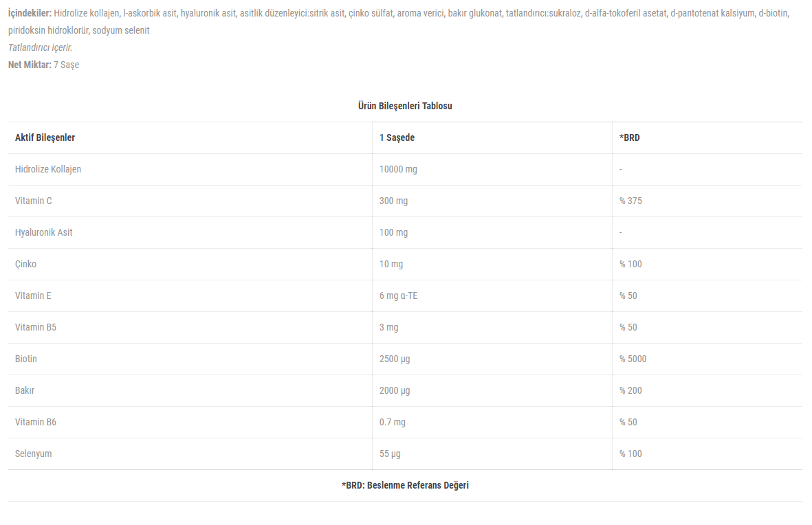Click the 'Net Miktar:' label text

pyautogui.click(x=30, y=65)
